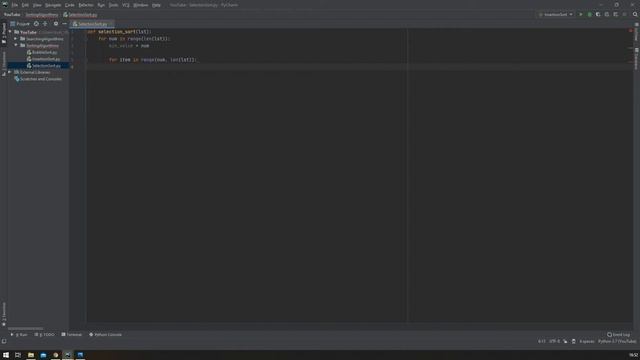Select the SortingAlgorithms folder

(x=42, y=45)
